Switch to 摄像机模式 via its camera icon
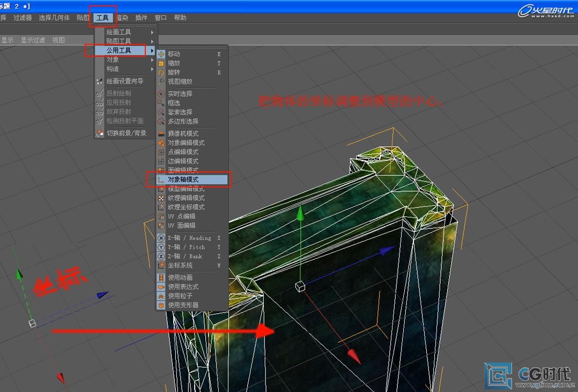 (x=161, y=133)
